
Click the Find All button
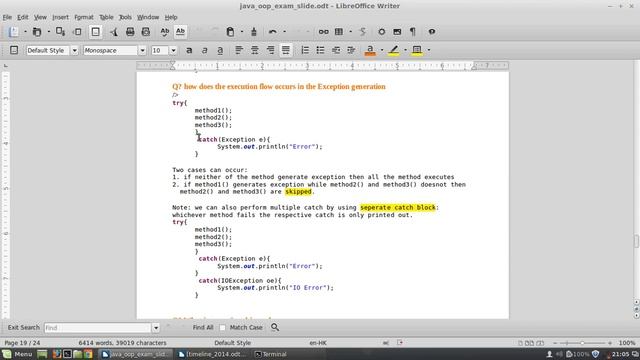203,327
